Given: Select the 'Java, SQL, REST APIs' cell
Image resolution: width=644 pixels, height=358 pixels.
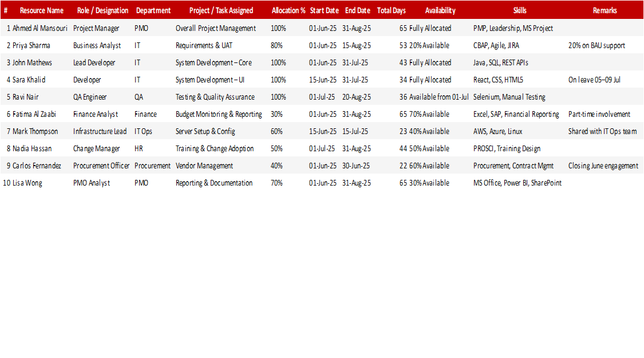Looking at the screenshot, I should (x=501, y=63).
